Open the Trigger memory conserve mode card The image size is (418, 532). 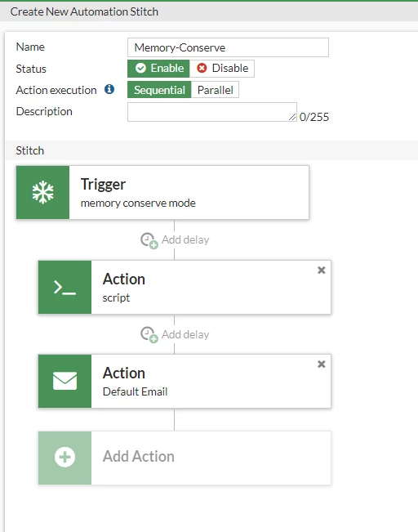[x=162, y=192]
